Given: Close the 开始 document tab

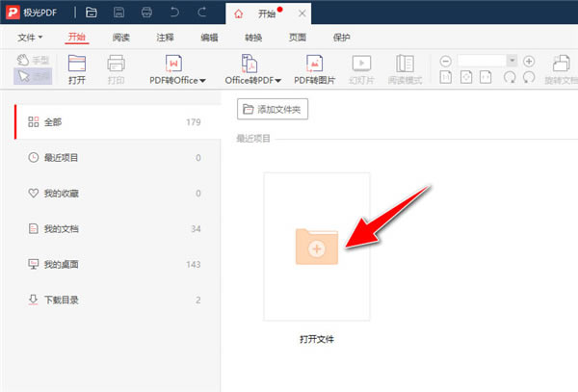Looking at the screenshot, I should click(x=302, y=13).
